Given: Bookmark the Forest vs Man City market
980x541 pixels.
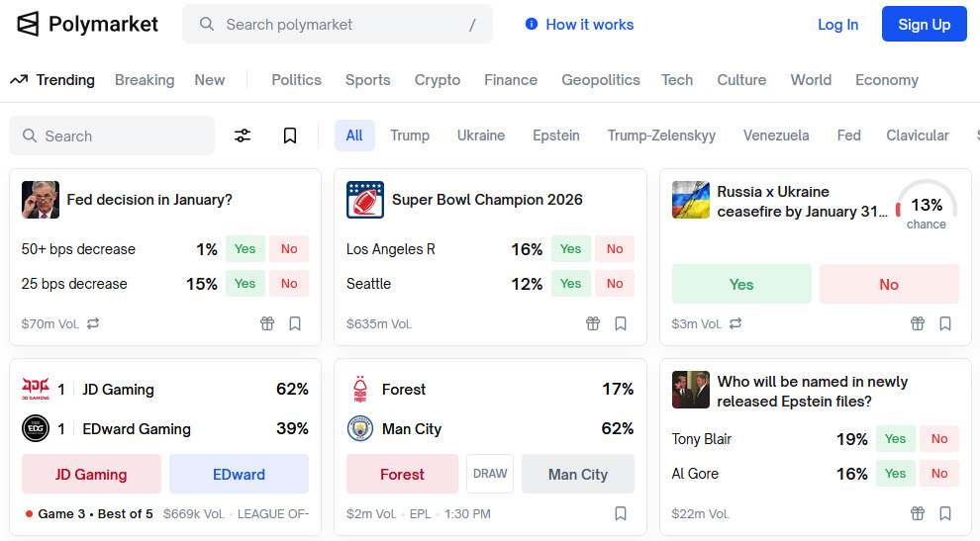Looking at the screenshot, I should click(x=621, y=513).
